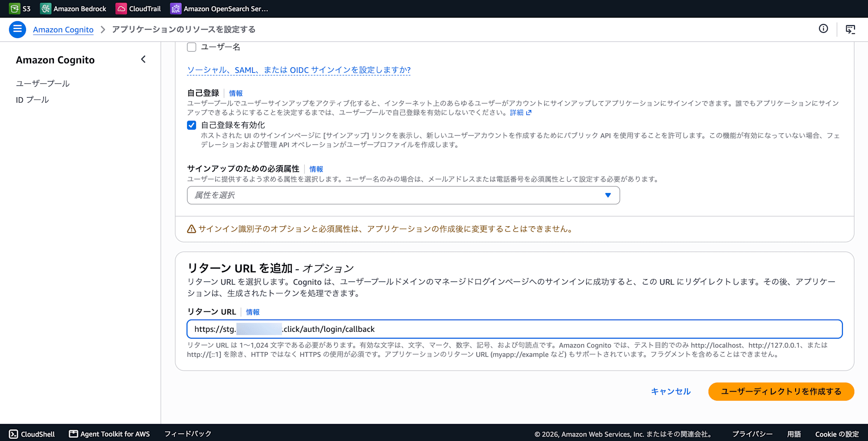Click the アプリケーションのリソースを設定する breadcrumb text
Image resolution: width=868 pixels, height=441 pixels.
184,29
